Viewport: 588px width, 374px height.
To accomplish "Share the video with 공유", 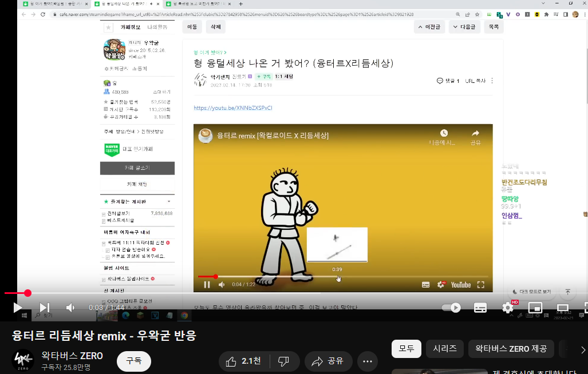I will [x=329, y=361].
